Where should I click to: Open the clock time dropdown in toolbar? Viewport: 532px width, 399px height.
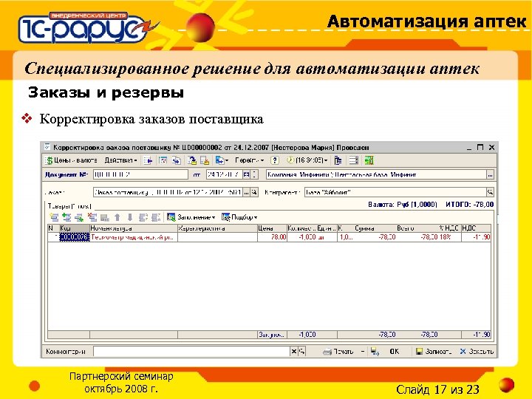tap(307, 160)
